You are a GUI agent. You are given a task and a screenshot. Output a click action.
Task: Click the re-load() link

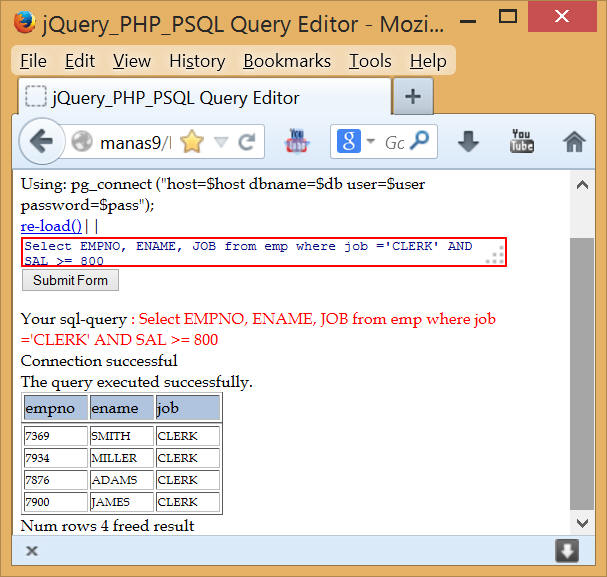pos(51,226)
